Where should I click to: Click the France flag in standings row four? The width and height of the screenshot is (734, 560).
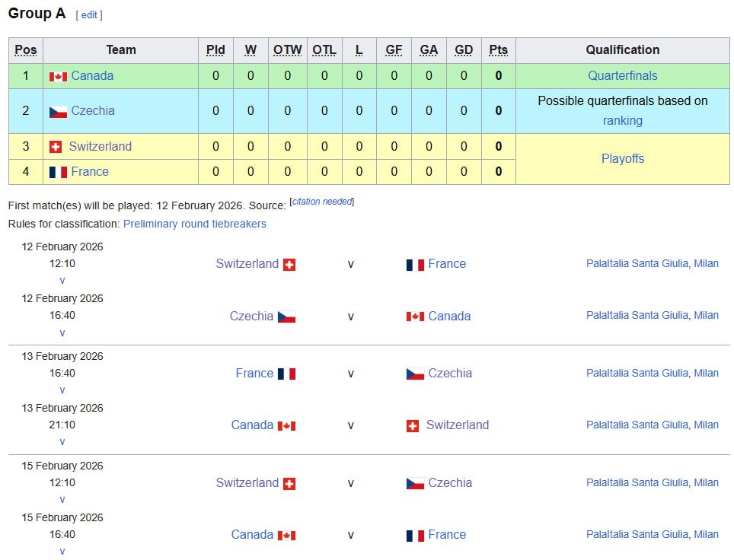(58, 172)
